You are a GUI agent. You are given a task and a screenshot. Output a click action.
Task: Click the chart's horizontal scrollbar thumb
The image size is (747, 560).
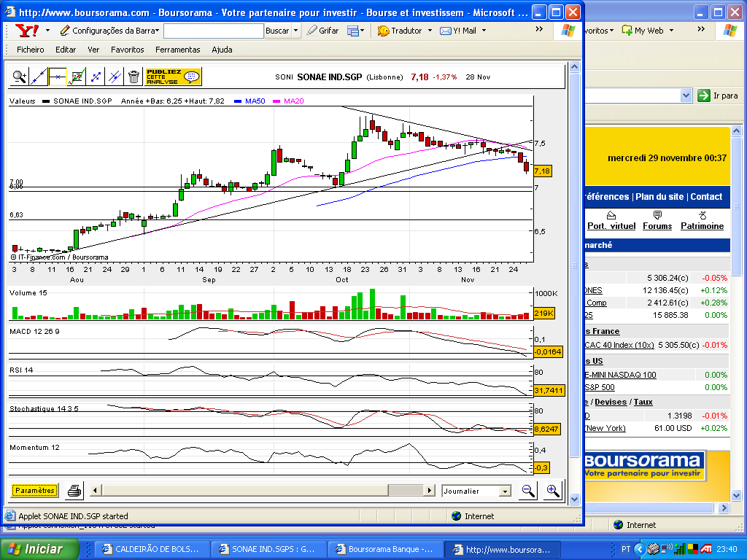coord(404,491)
